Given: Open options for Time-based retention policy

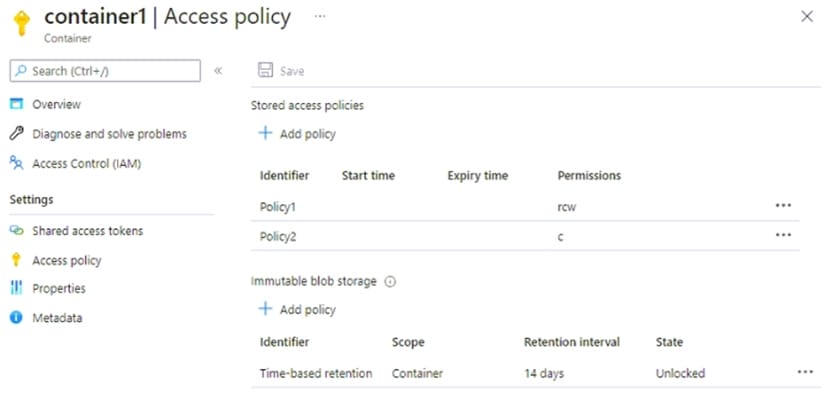Looking at the screenshot, I should pyautogui.click(x=805, y=372).
